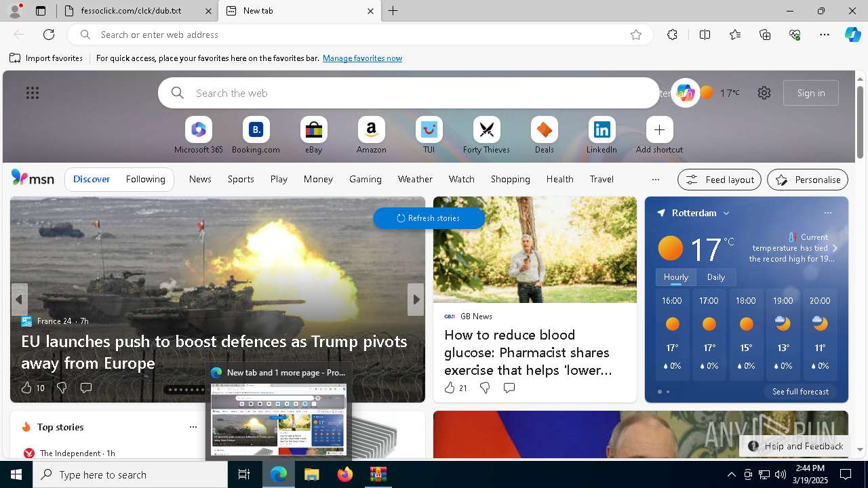Screen dimensions: 868x488
Task: Open the Collections icon
Action: 765,35
